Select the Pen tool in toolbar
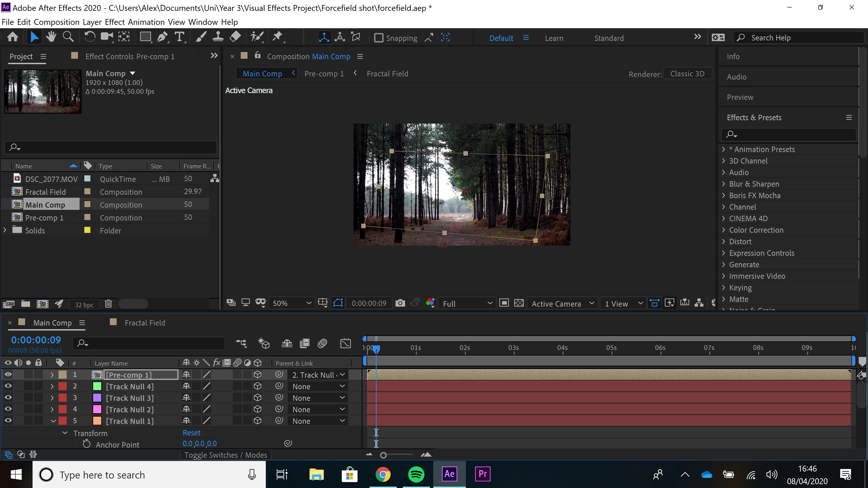The width and height of the screenshot is (868, 488). point(162,37)
